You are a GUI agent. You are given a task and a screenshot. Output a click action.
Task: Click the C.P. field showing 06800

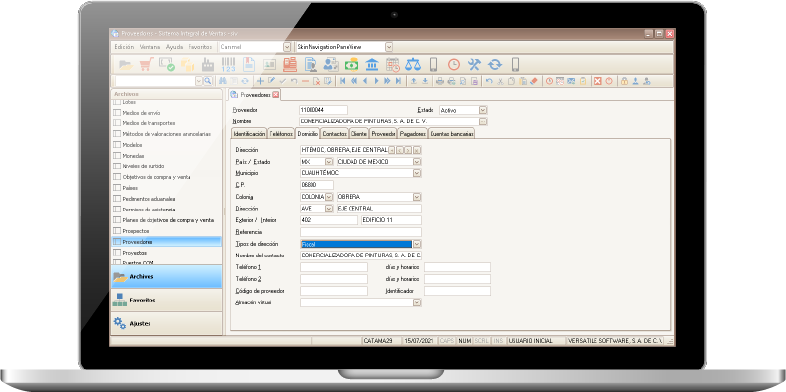pyautogui.click(x=317, y=185)
